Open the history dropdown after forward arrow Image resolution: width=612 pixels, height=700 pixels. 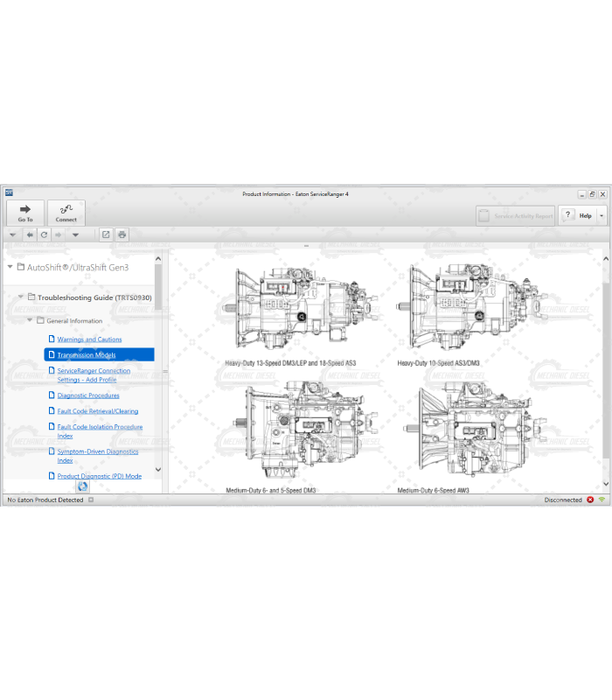pos(75,234)
